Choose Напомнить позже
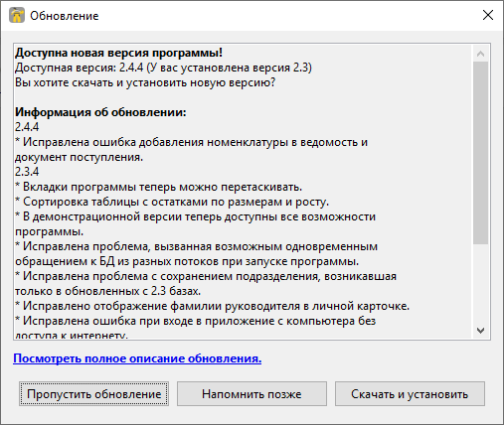 [252, 394]
